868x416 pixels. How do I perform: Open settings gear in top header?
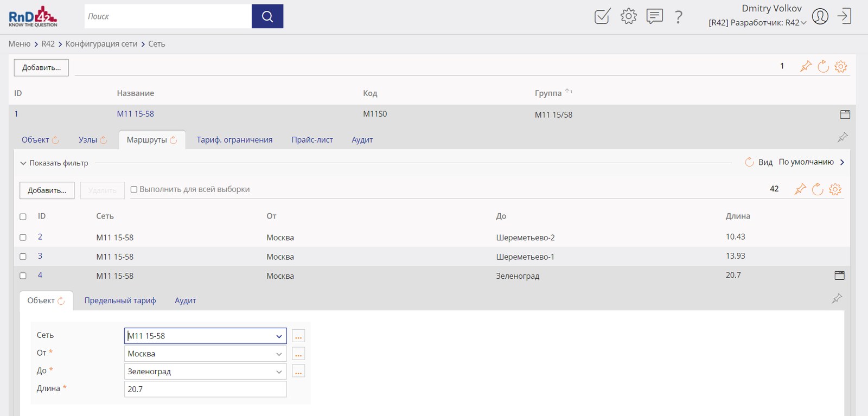click(629, 16)
